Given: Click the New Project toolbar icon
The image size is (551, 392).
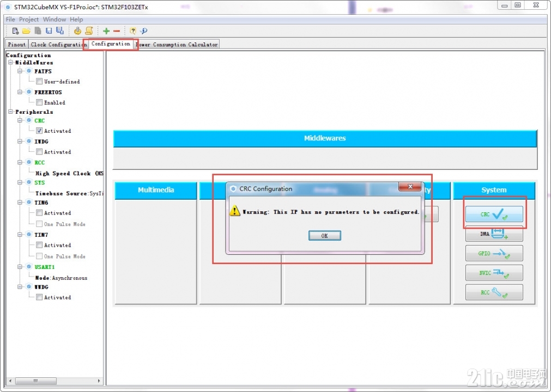Looking at the screenshot, I should tap(15, 31).
